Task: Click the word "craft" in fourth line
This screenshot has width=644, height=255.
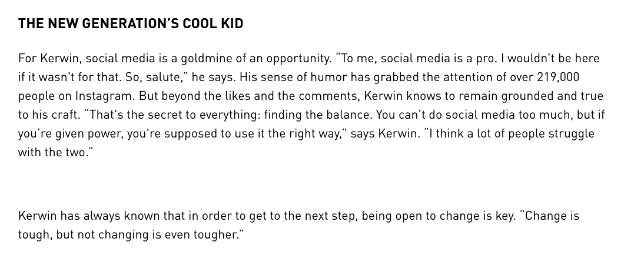Action: tap(65, 115)
